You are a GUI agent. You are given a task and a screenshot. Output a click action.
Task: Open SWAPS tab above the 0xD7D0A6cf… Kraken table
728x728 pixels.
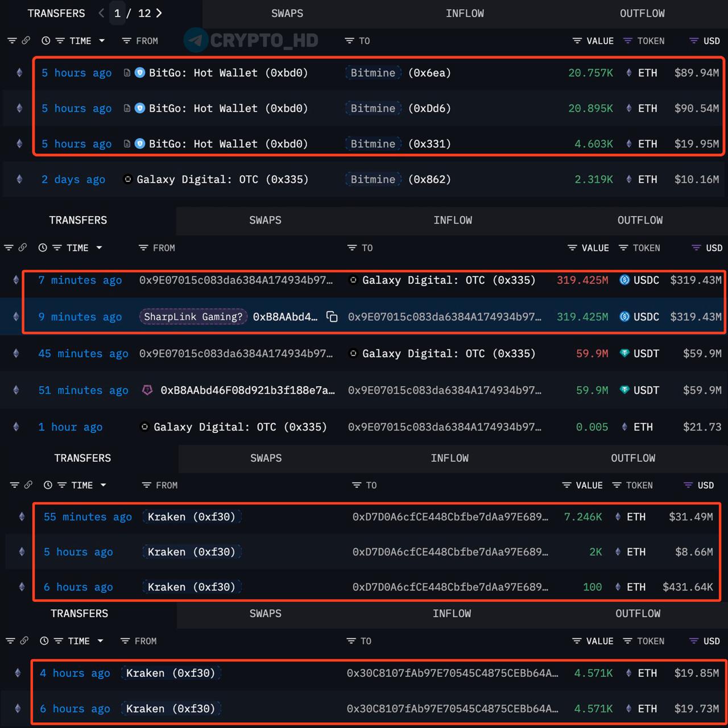pyautogui.click(x=266, y=458)
